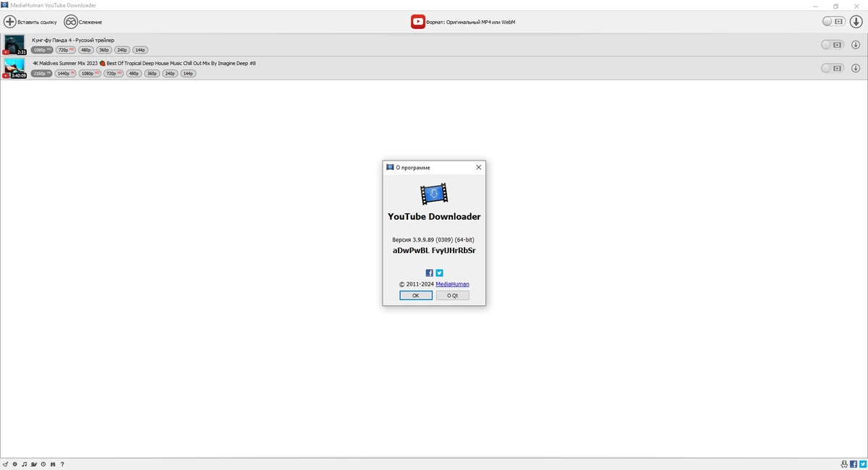Click the question mark help icon
The height and width of the screenshot is (470, 868).
[62, 464]
